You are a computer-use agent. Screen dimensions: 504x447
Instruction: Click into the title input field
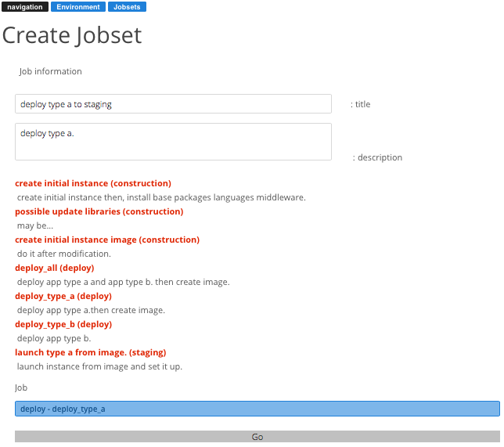coord(173,104)
